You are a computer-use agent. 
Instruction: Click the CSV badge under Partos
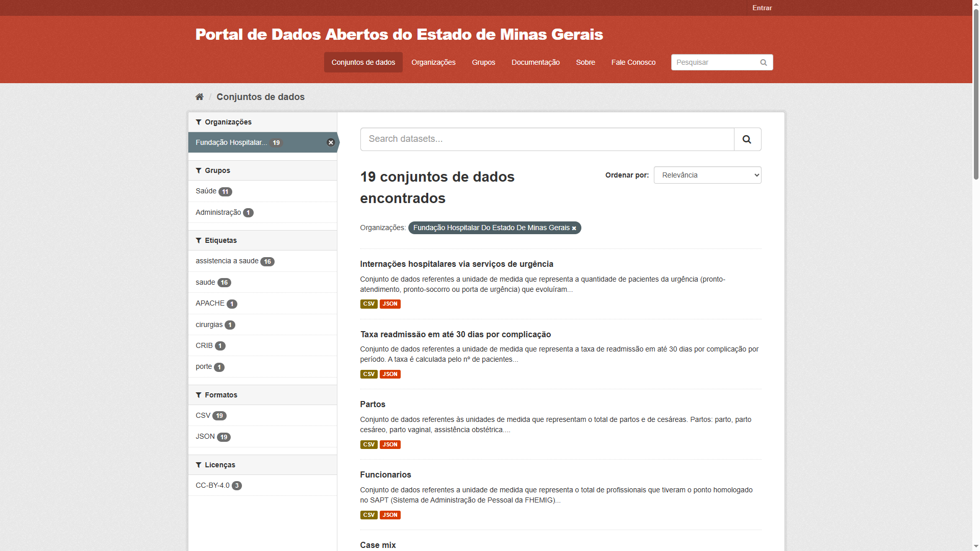coord(369,445)
